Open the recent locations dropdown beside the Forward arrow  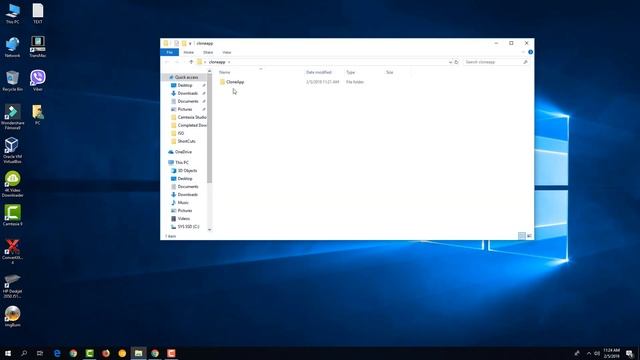(x=184, y=62)
